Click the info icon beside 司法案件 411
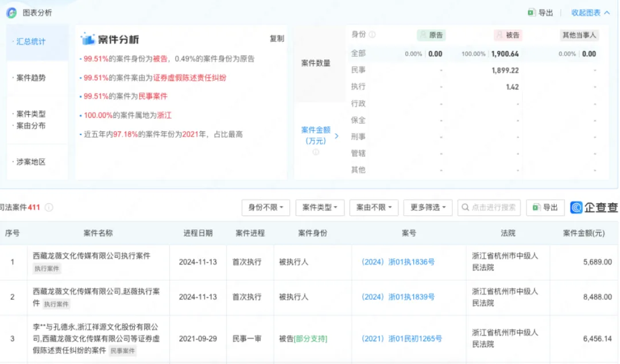The width and height of the screenshot is (620, 364). pyautogui.click(x=49, y=207)
